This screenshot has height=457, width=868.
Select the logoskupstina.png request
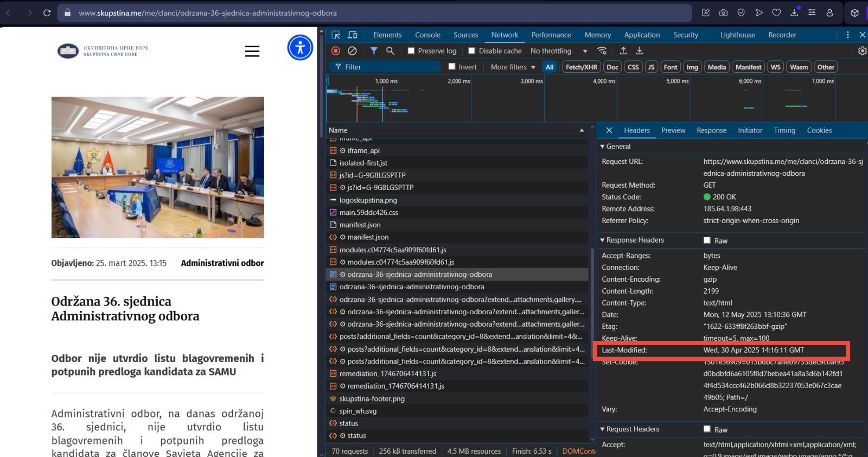[368, 200]
